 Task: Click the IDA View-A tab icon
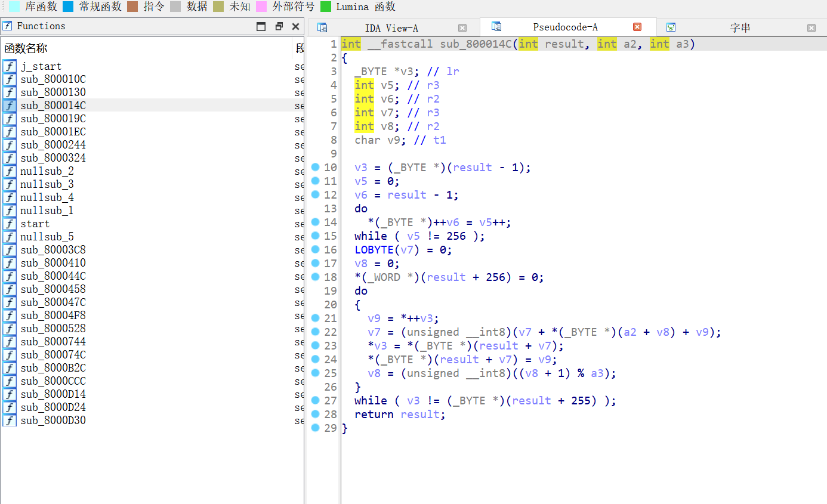click(x=322, y=27)
